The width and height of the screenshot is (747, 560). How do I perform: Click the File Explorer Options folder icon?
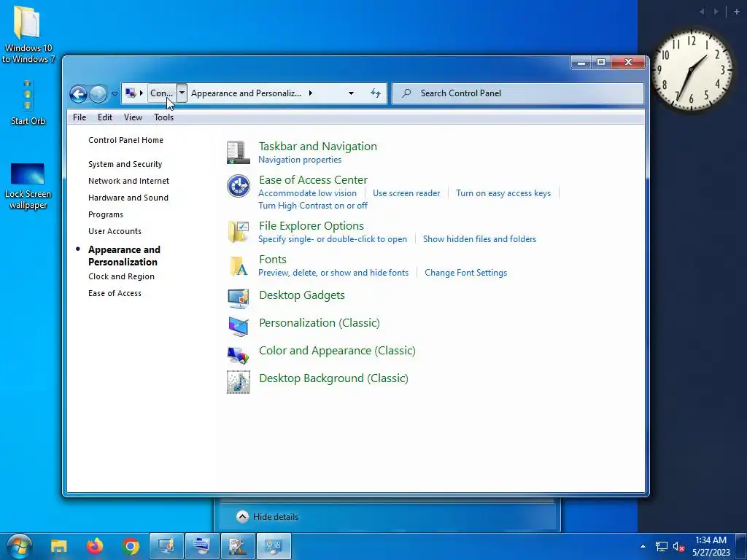239,232
